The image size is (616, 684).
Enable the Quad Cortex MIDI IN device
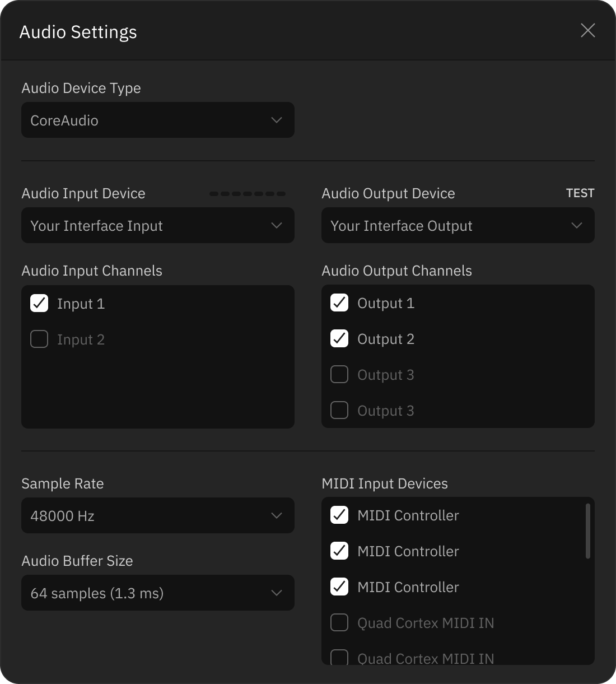tap(339, 622)
